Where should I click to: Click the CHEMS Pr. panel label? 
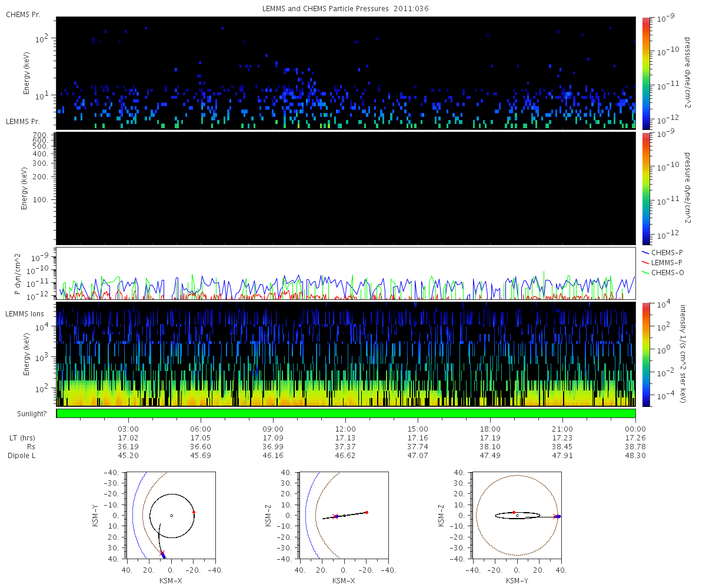23,14
